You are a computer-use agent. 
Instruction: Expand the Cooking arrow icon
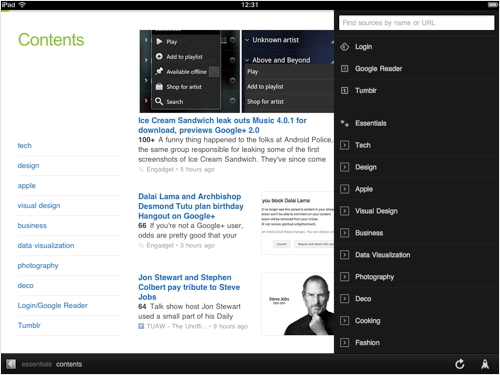pos(345,321)
